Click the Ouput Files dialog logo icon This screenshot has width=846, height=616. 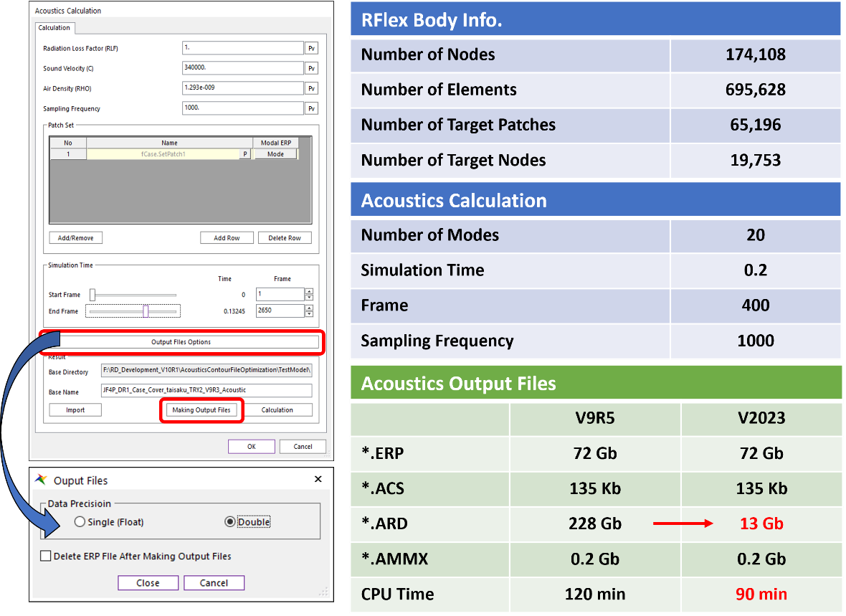coord(42,480)
